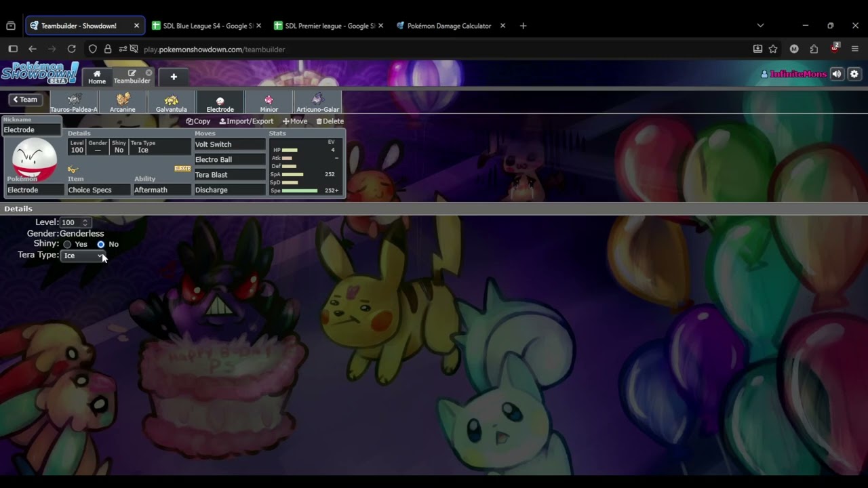Screen dimensions: 868x488
Task: Edit the Tera Blast move slot
Action: [230, 175]
